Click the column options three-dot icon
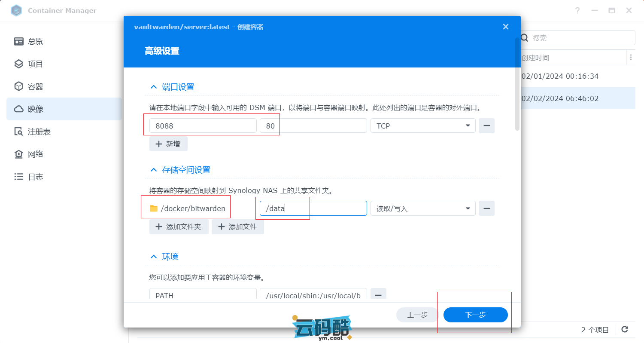Image resolution: width=644 pixels, height=343 pixels. pyautogui.click(x=630, y=58)
